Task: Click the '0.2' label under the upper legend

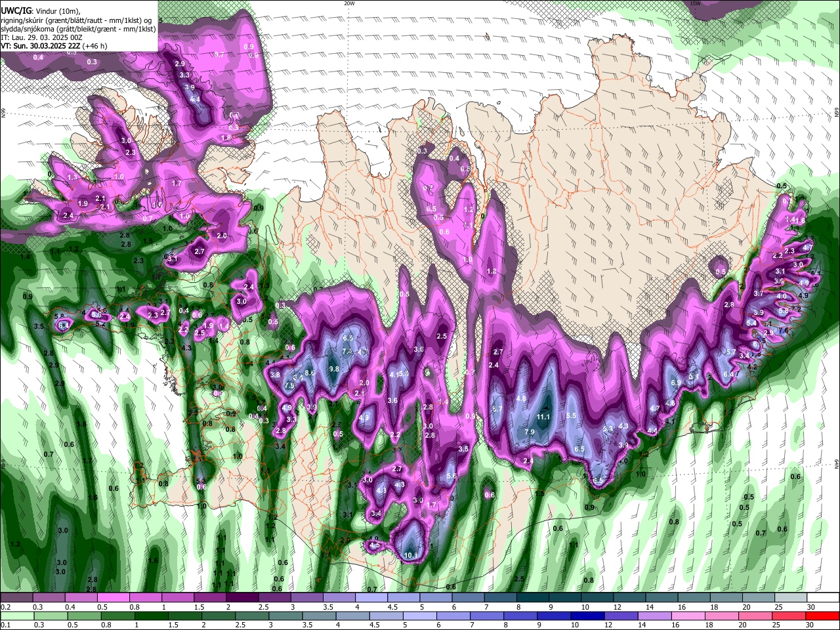Action: (5, 607)
